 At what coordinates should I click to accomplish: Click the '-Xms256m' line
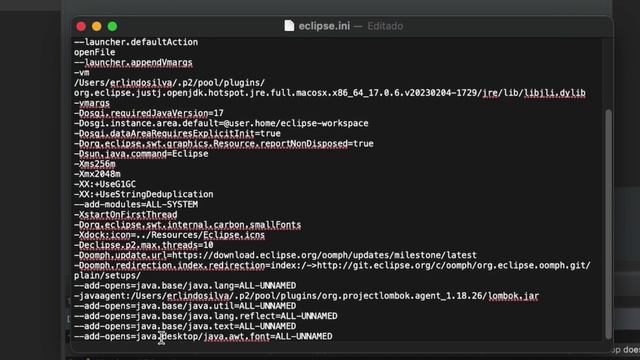[x=95, y=164]
